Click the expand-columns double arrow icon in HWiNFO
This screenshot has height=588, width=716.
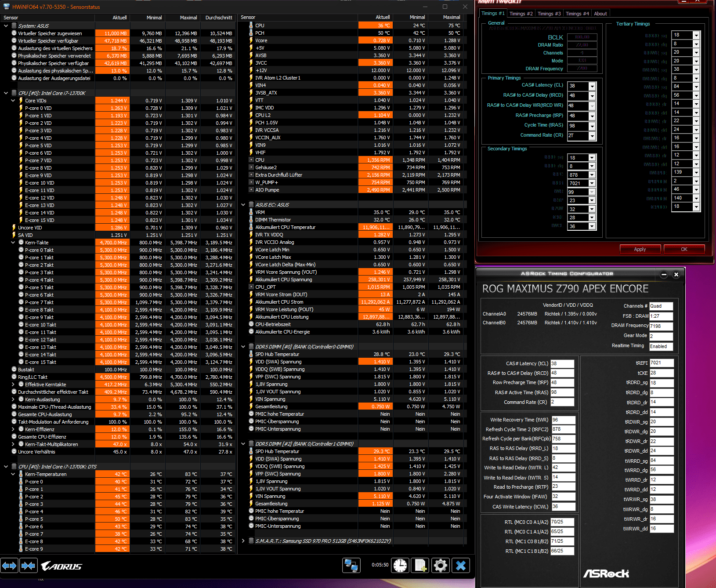(x=9, y=566)
